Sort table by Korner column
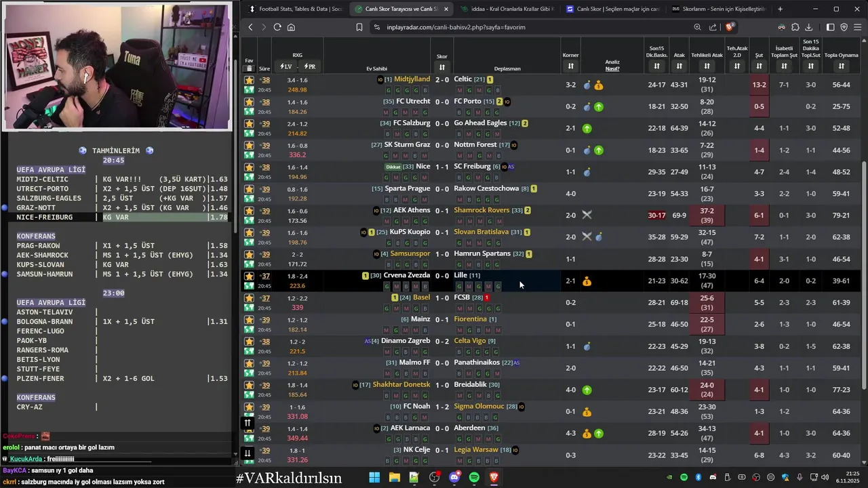The width and height of the screenshot is (868, 488). (570, 66)
